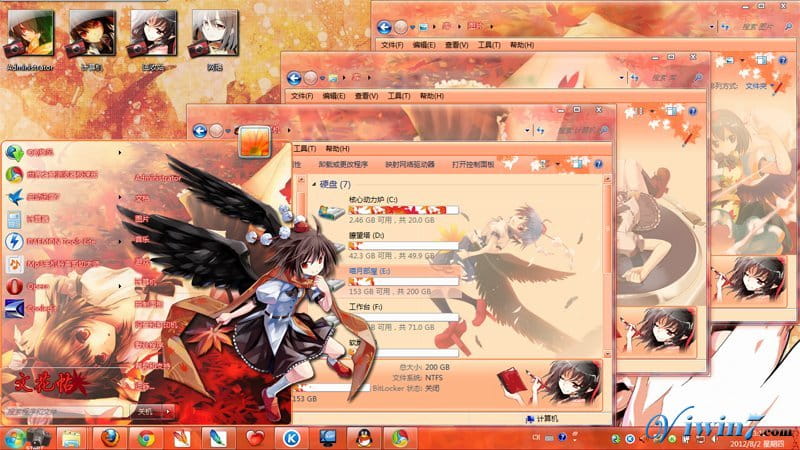Open the 帮助(H) menu in front Explorer window

click(336, 147)
